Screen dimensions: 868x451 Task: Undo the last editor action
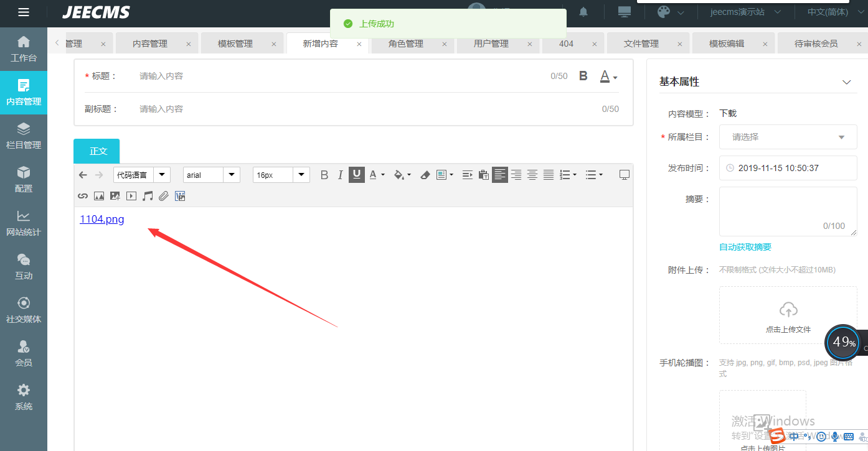pyautogui.click(x=83, y=175)
